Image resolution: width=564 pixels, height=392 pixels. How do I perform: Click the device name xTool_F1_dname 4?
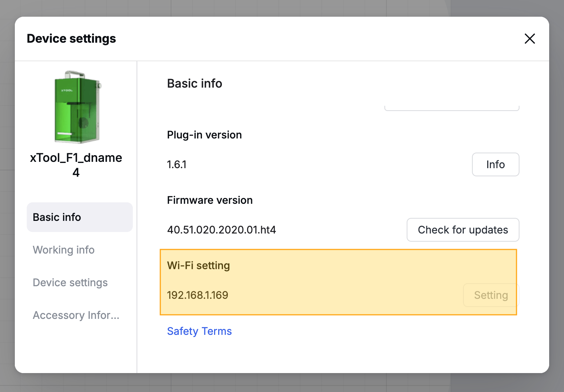[76, 165]
